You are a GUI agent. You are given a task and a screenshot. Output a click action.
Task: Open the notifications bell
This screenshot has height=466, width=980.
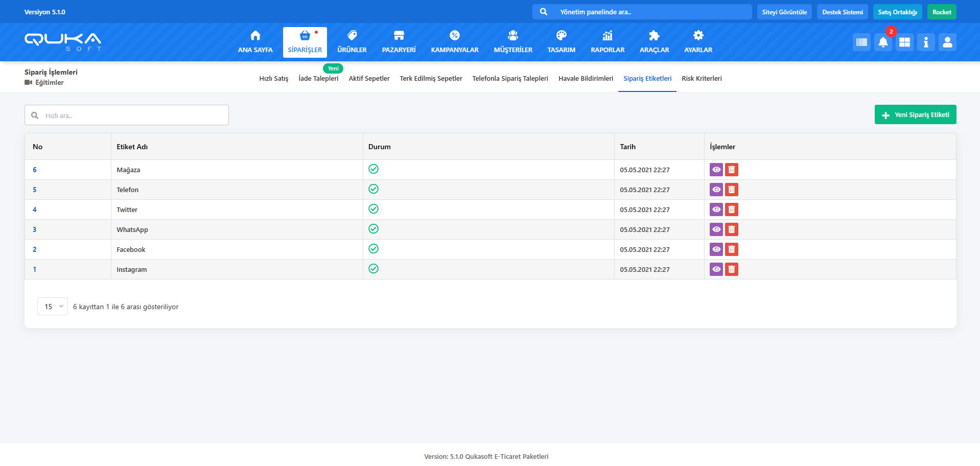[x=883, y=42]
